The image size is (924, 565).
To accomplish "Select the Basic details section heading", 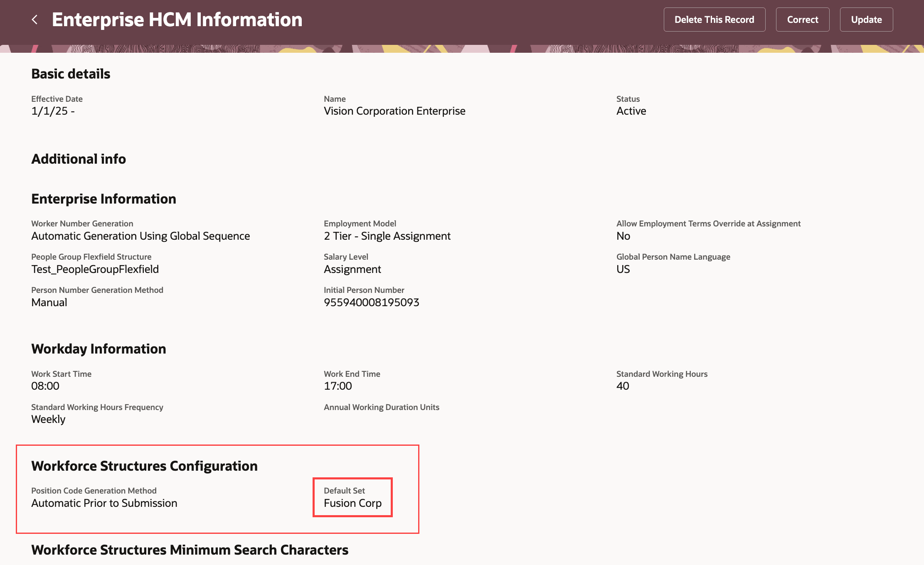I will (71, 74).
